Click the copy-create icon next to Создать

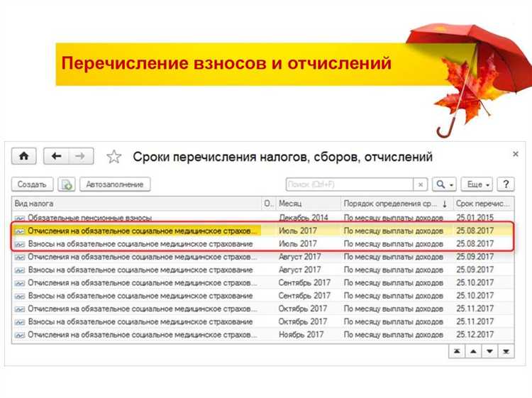(67, 184)
